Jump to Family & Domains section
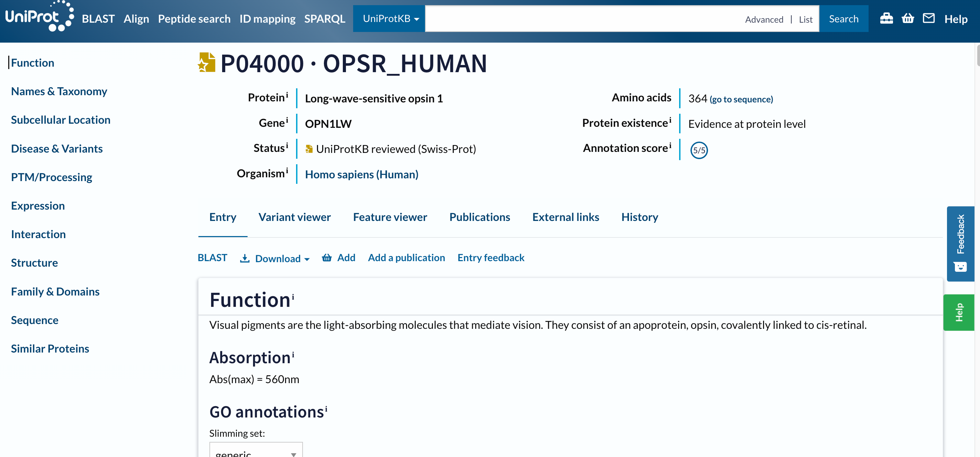This screenshot has height=457, width=980. [56, 292]
